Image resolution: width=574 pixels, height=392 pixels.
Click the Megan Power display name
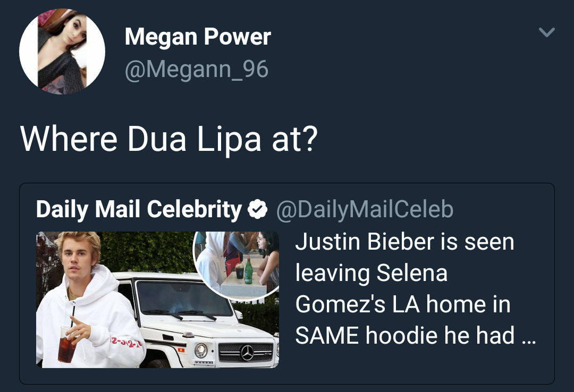[198, 37]
